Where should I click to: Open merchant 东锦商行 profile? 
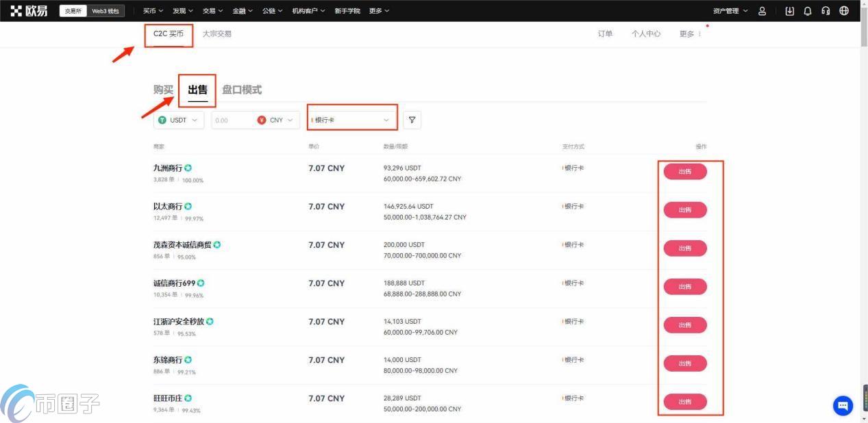(168, 359)
